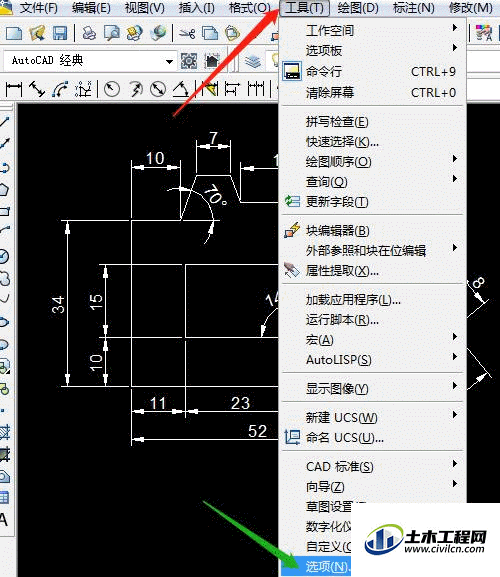Click the Copy icon
The height and width of the screenshot is (577, 500).
tap(210, 33)
